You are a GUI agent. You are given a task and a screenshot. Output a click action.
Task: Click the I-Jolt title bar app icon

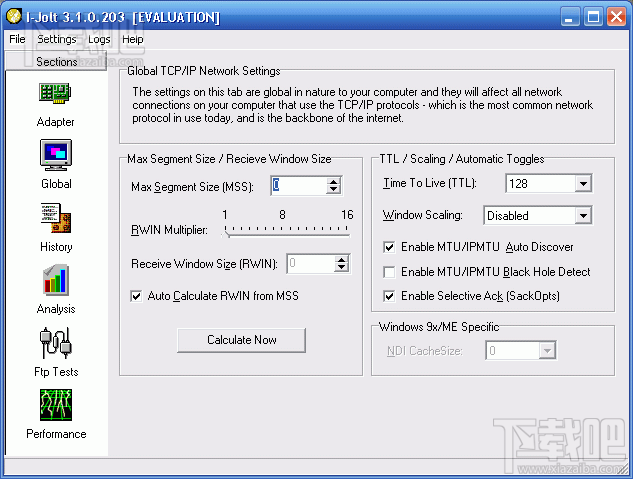(x=14, y=17)
